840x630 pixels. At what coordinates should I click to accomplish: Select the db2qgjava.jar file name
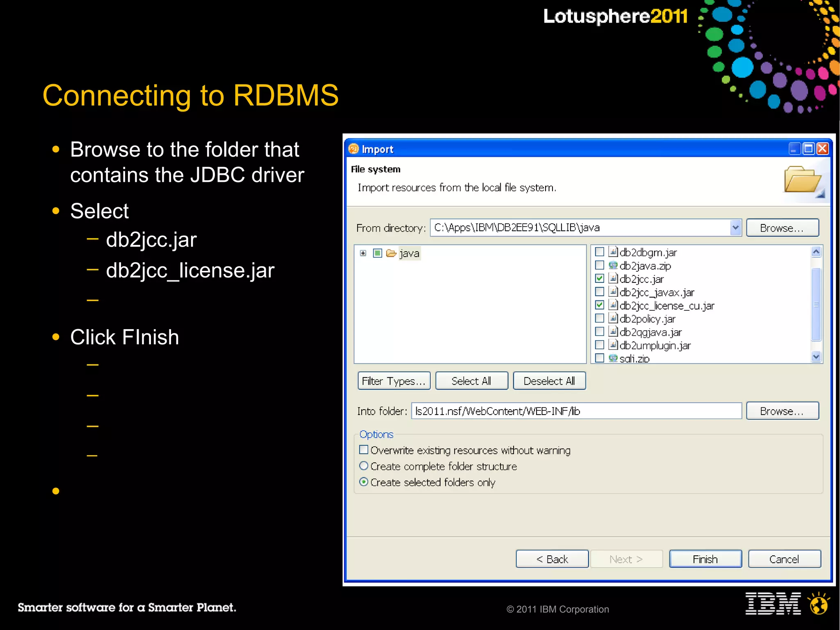[651, 332]
